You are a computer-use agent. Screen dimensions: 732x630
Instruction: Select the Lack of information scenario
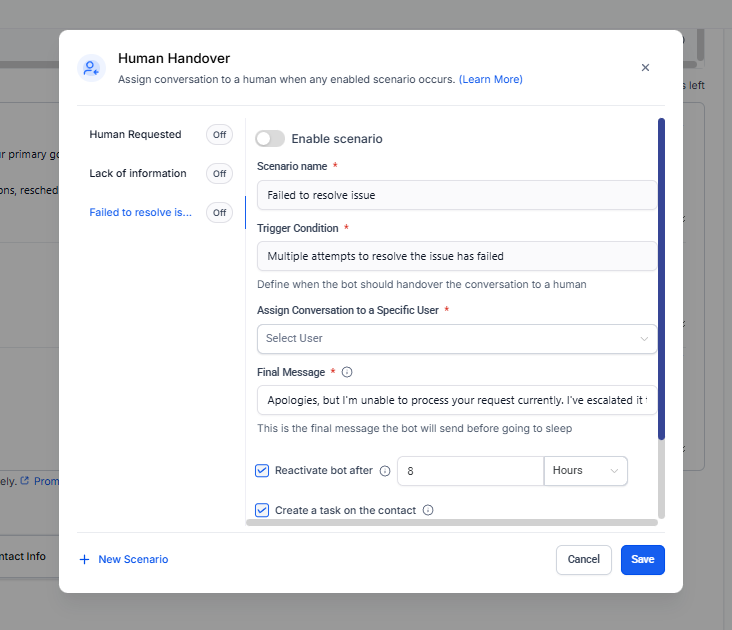coord(138,173)
